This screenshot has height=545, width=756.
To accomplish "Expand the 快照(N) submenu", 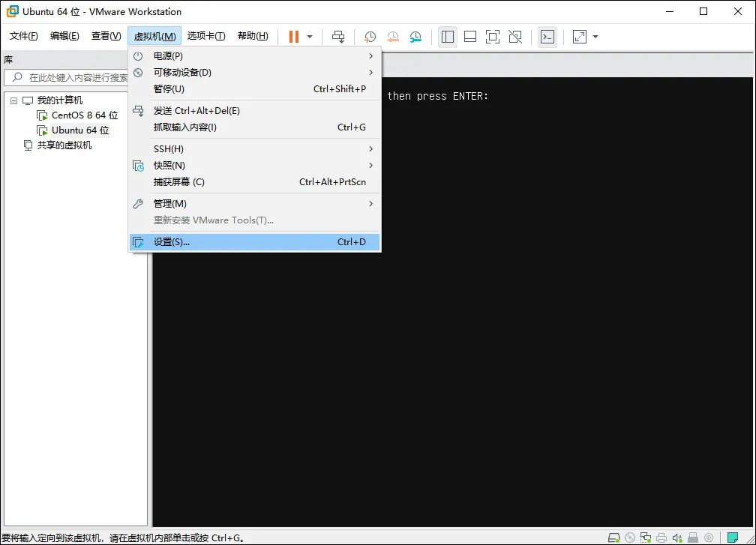I will (254, 165).
